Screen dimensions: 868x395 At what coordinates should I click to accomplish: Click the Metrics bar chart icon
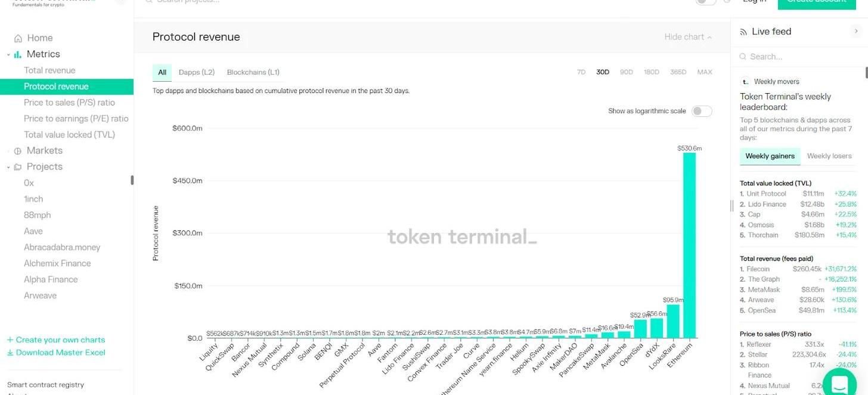(x=18, y=54)
